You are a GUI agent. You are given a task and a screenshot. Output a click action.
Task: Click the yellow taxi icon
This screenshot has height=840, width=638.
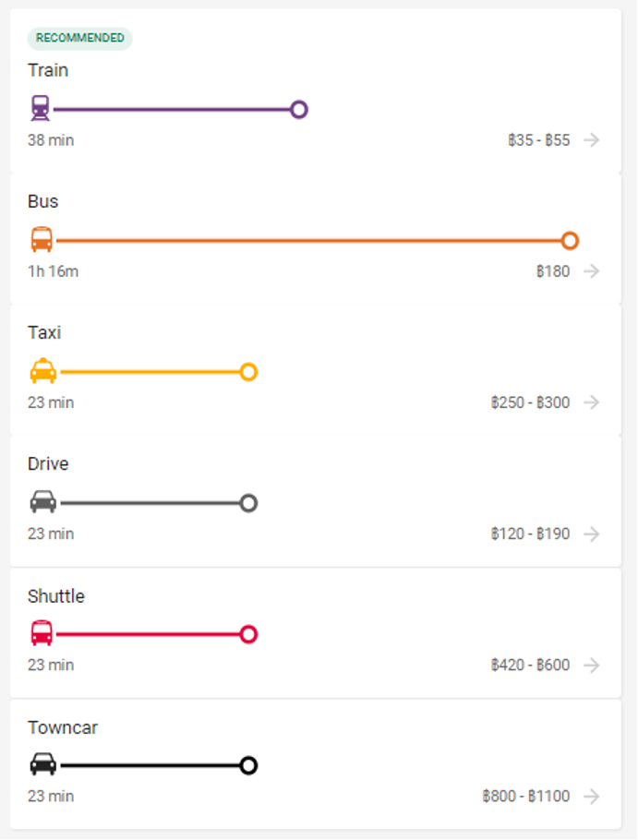click(x=43, y=371)
